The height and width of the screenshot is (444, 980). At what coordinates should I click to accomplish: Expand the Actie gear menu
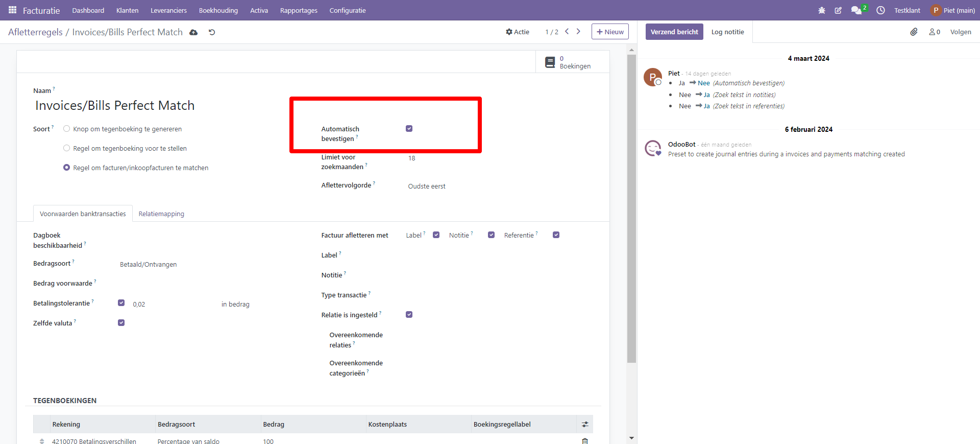(x=517, y=32)
